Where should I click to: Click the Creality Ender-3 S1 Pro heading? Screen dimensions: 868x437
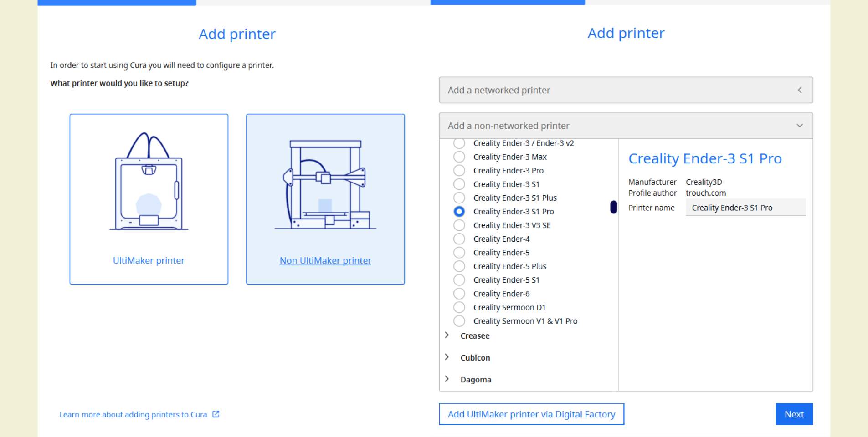pos(705,158)
